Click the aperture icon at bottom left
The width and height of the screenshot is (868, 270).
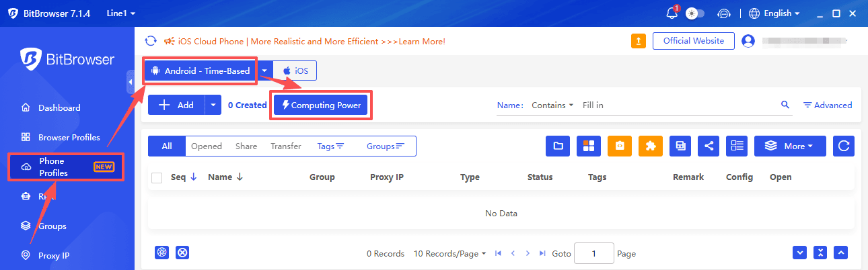pyautogui.click(x=161, y=253)
